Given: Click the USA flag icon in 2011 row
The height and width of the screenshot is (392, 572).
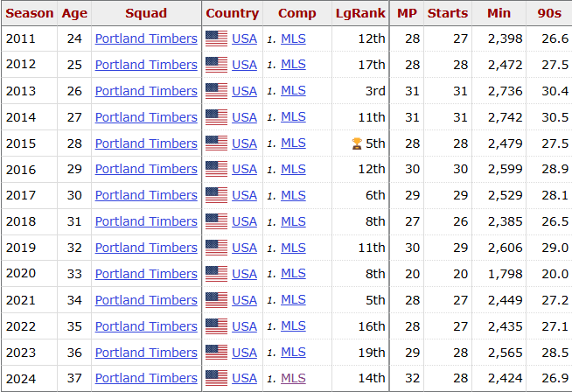Looking at the screenshot, I should 216,38.
